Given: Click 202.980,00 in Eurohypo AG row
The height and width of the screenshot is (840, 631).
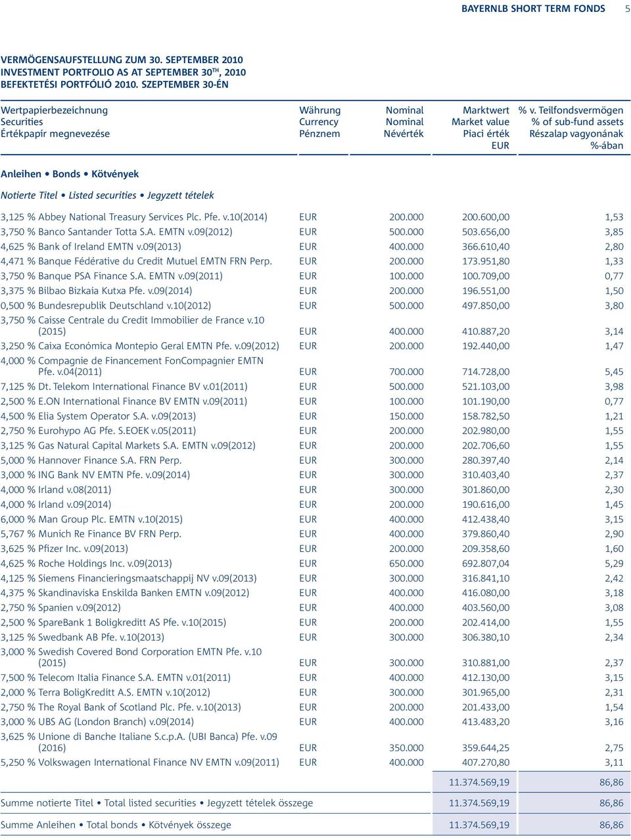Looking at the screenshot, I should (486, 431).
